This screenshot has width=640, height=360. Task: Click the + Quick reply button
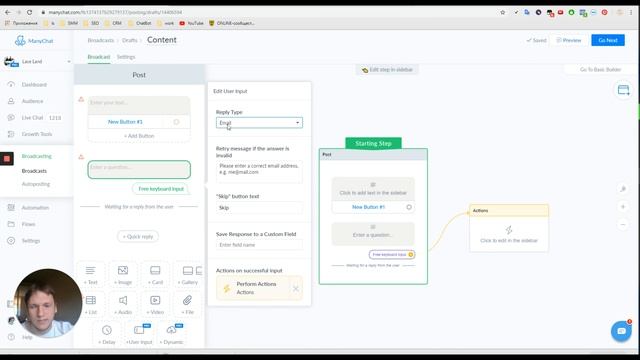point(138,236)
